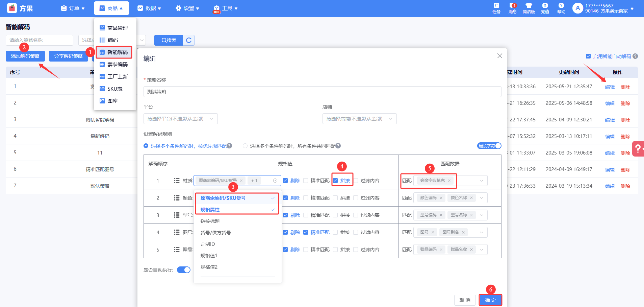
Task: Enable 拼接 checkbox in the 颜色 row
Action: tap(335, 198)
